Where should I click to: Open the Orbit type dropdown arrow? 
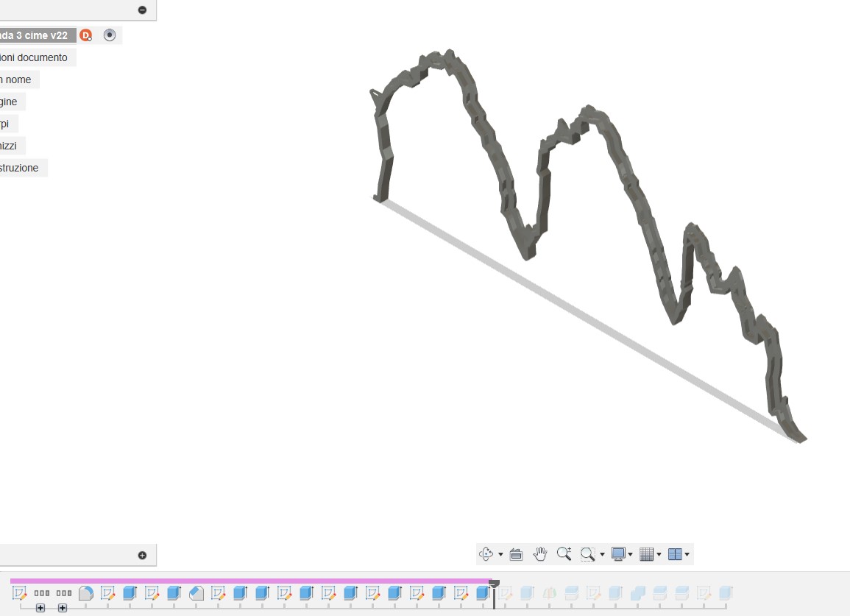(x=500, y=555)
